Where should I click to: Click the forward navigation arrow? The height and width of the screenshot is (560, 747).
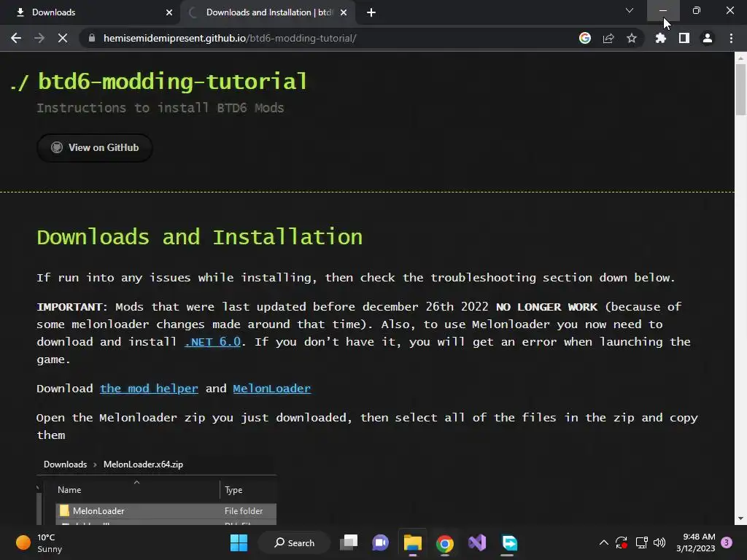39,38
